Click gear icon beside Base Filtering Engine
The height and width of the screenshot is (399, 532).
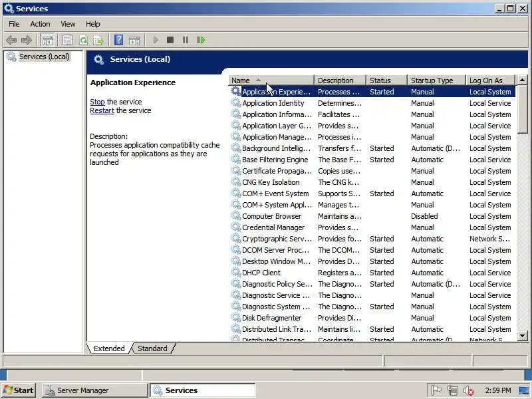pyautogui.click(x=236, y=159)
